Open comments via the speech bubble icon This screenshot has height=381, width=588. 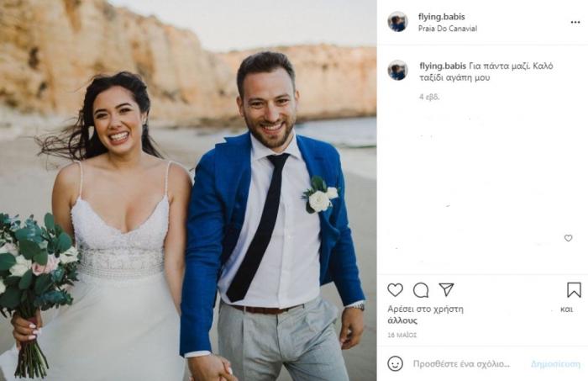421,290
